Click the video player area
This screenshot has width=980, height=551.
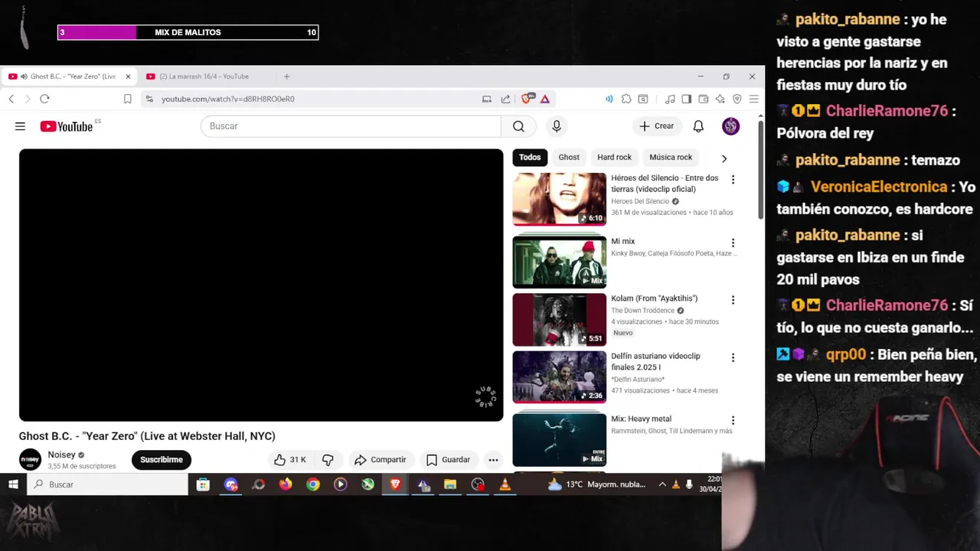click(261, 285)
